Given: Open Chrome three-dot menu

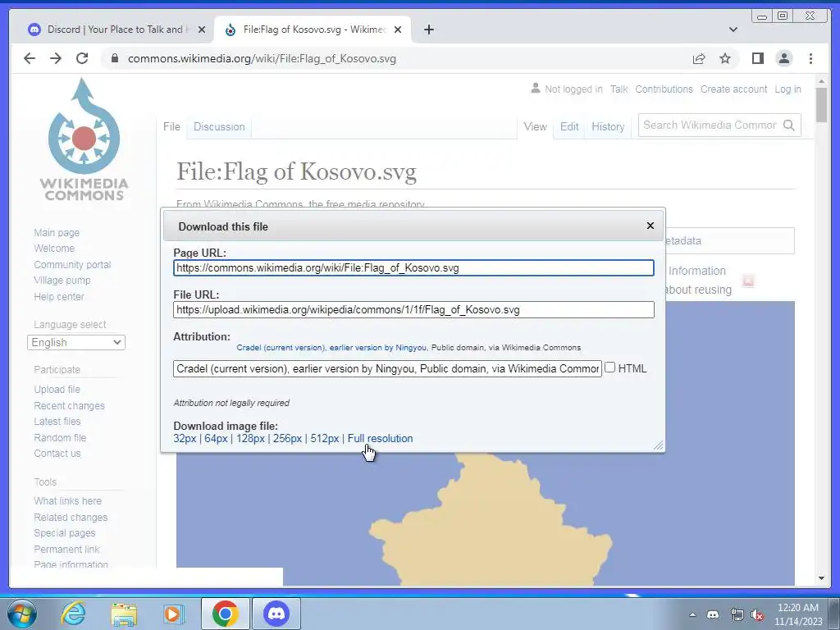Looking at the screenshot, I should [x=810, y=58].
